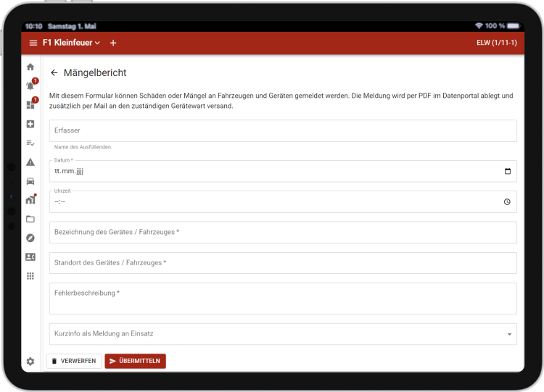The height and width of the screenshot is (392, 544).
Task: Click the compass icon in sidebar
Action: [30, 238]
